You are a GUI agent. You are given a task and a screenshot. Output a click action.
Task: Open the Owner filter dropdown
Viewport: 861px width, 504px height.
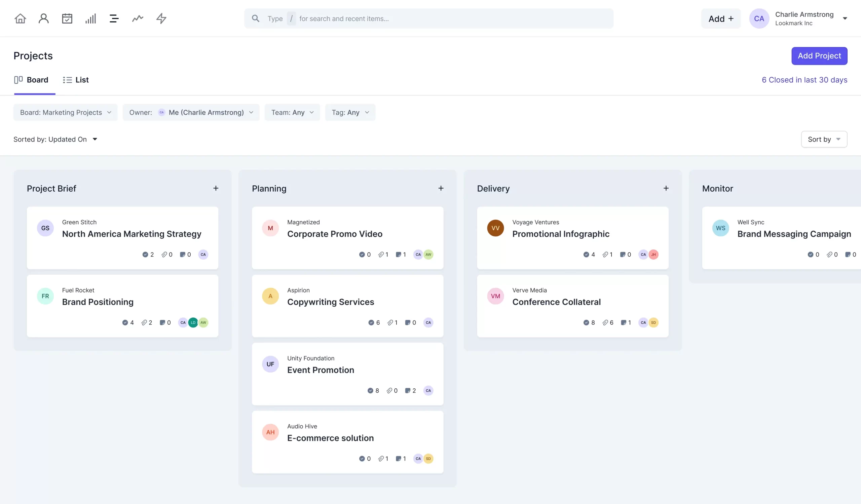(x=191, y=112)
